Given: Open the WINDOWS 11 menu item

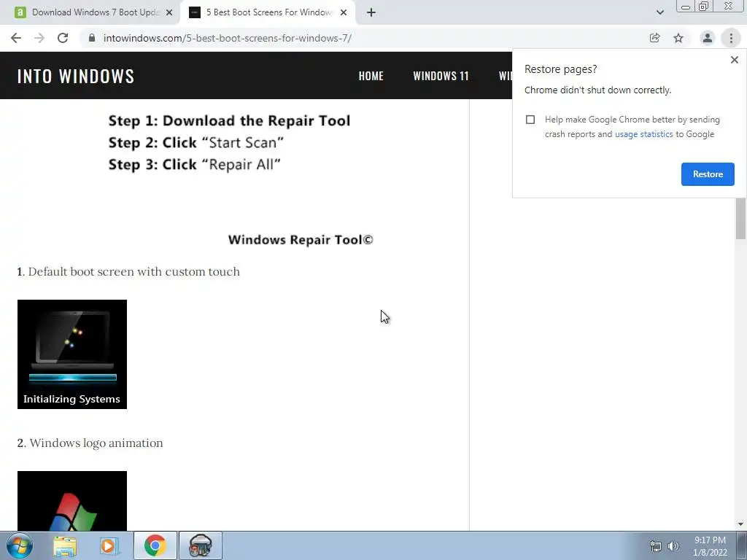Looking at the screenshot, I should click(x=441, y=76).
